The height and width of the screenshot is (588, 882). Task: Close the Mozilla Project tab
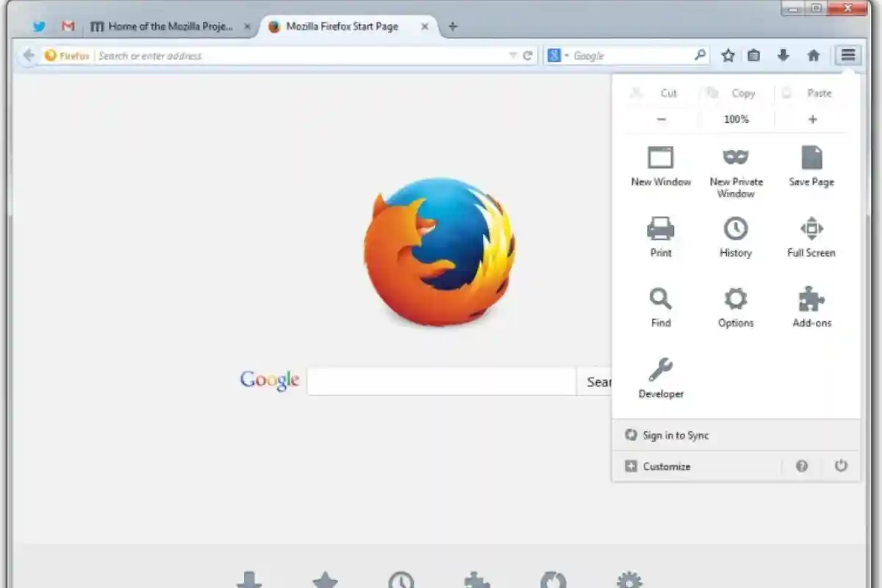(248, 26)
